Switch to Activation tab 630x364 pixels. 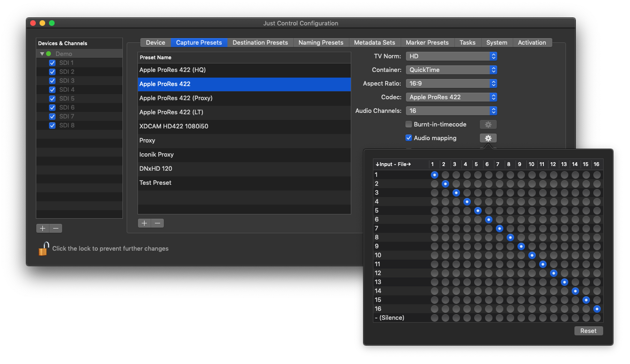click(x=532, y=42)
